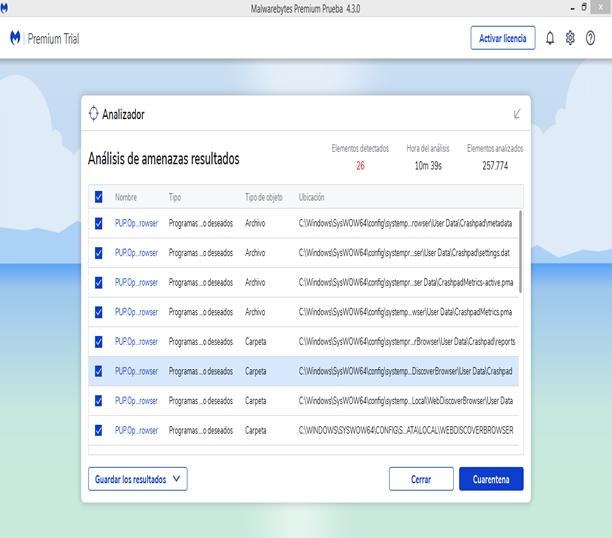612x538 pixels.
Task: Select the DiscoverBrowser\User Data\Crashpad path
Action: coord(405,371)
